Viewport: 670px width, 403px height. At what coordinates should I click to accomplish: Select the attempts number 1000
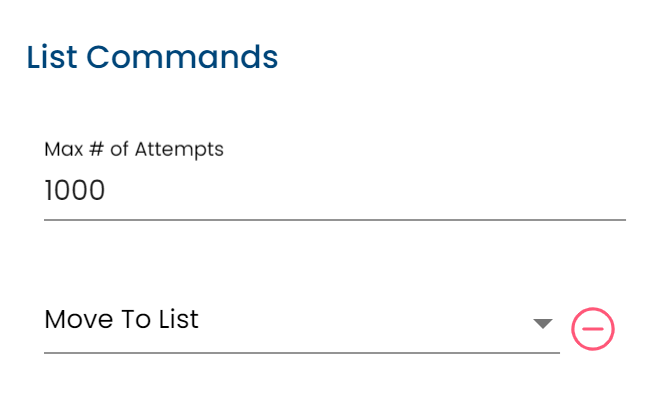pos(75,190)
